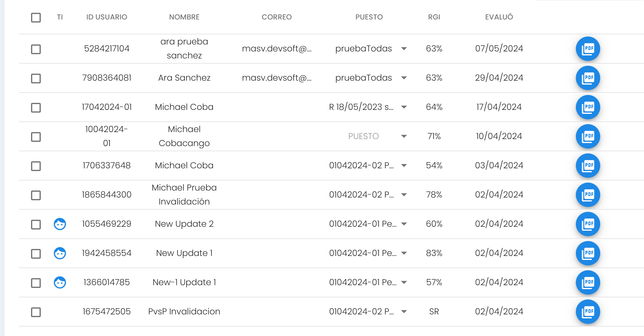This screenshot has height=336, width=644.
Task: Open pruebaTodas dropdown for user 5284217104
Action: tap(404, 49)
